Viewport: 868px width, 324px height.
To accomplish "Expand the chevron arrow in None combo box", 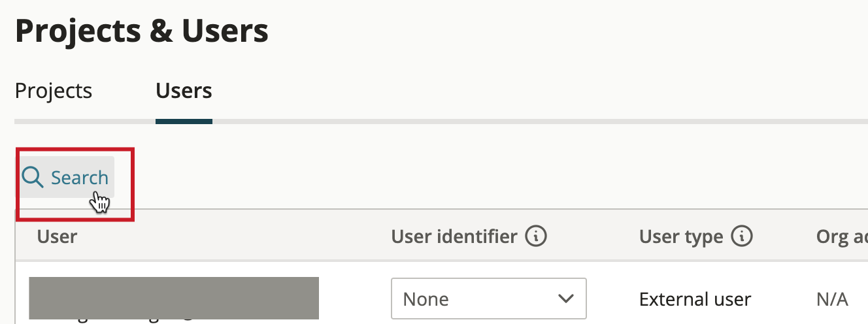I will [x=565, y=299].
